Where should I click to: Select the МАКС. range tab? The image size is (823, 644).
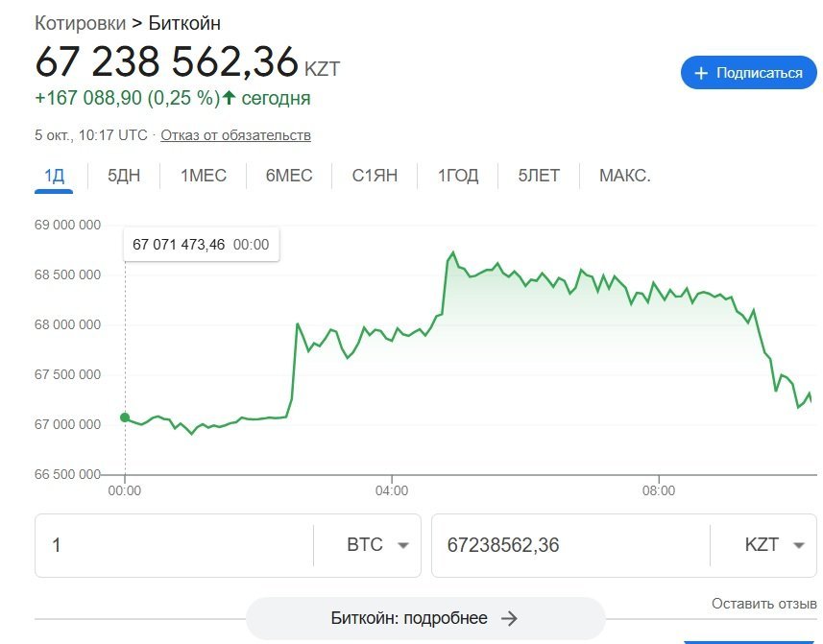point(624,176)
